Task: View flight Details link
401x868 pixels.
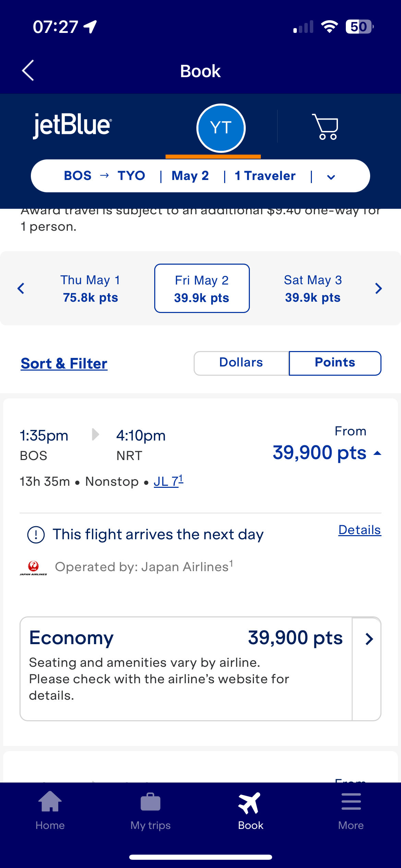Action: 360,530
